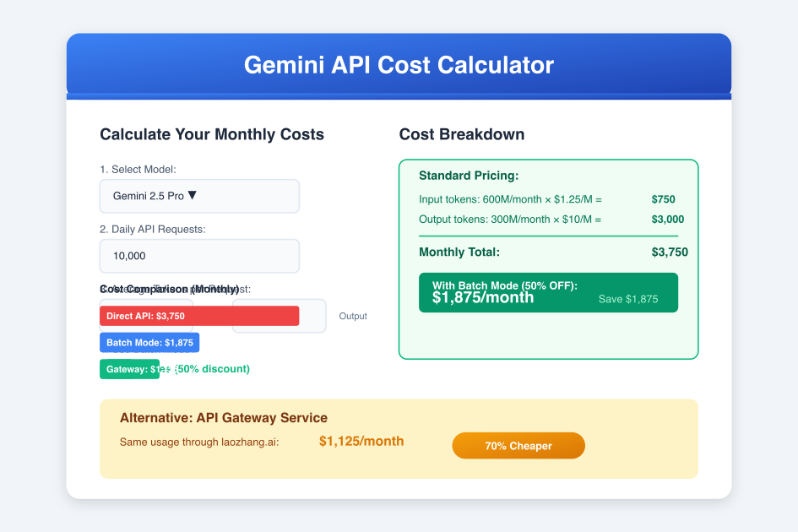Click the $1,125/month price text

coord(361,441)
